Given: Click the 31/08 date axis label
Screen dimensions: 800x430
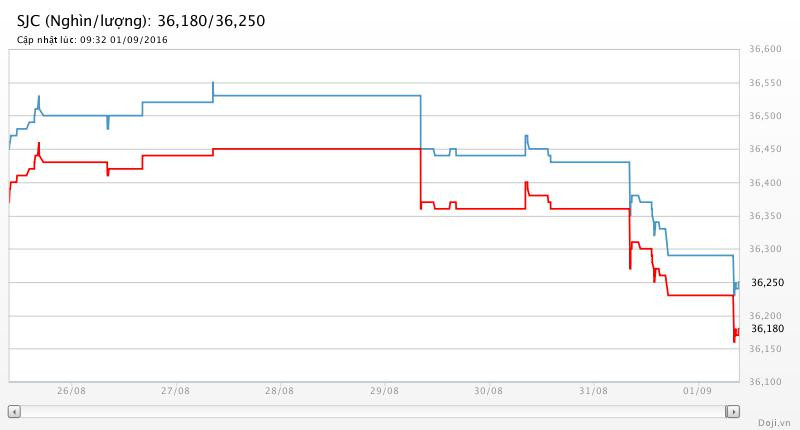Looking at the screenshot, I should click(592, 391).
